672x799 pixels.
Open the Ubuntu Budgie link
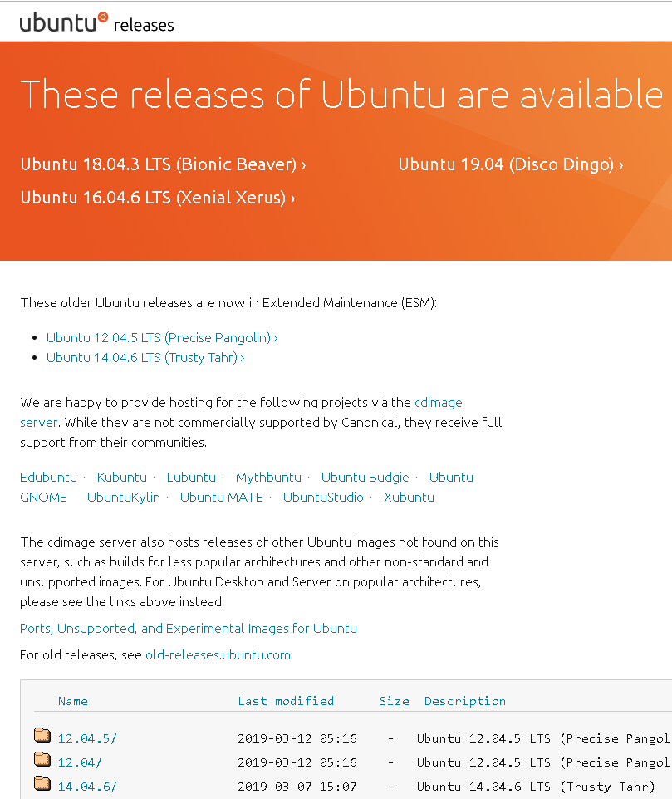tap(365, 478)
